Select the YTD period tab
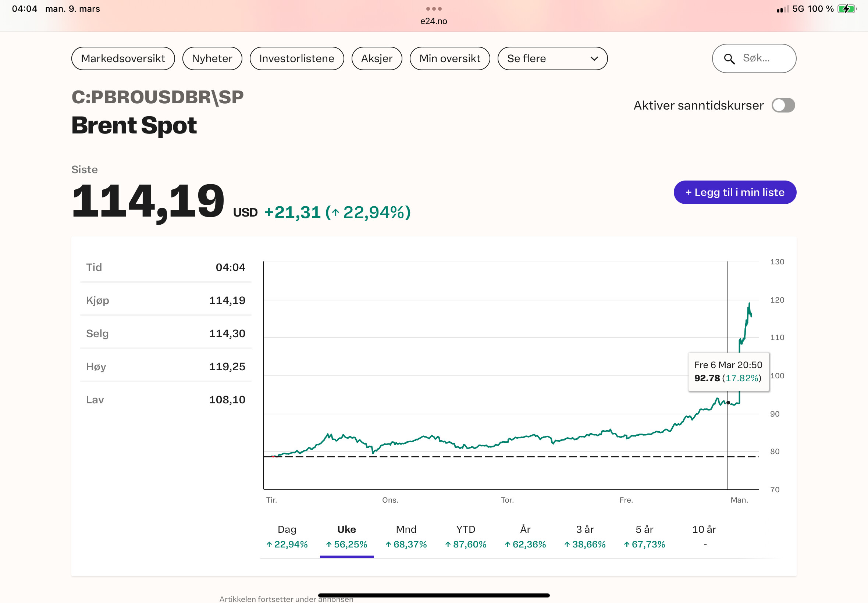Screen dimensions: 868x603 [x=465, y=536]
